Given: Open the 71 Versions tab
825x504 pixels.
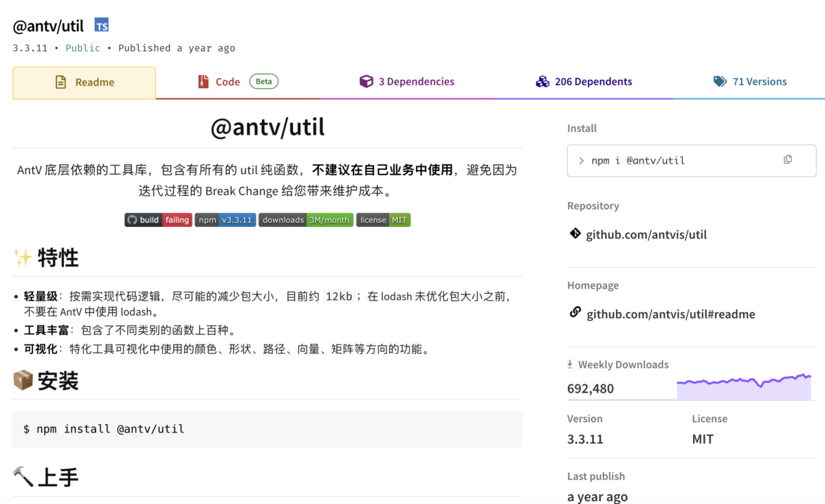Looking at the screenshot, I should pyautogui.click(x=749, y=82).
